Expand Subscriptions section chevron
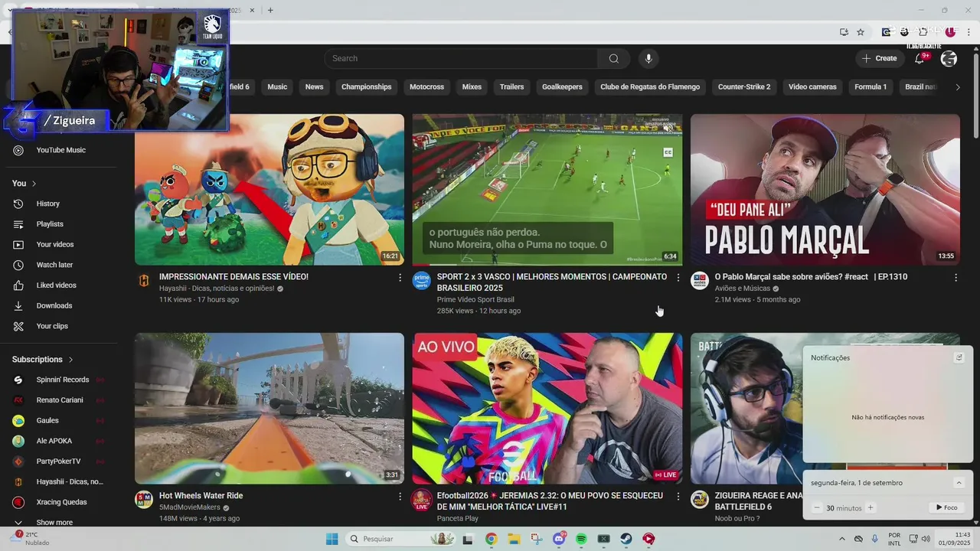 pyautogui.click(x=70, y=360)
